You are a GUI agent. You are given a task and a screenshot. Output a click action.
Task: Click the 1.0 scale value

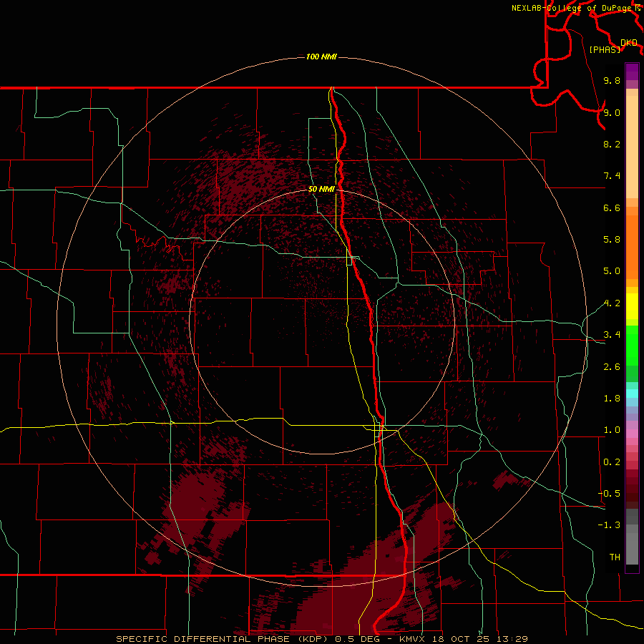coord(612,430)
